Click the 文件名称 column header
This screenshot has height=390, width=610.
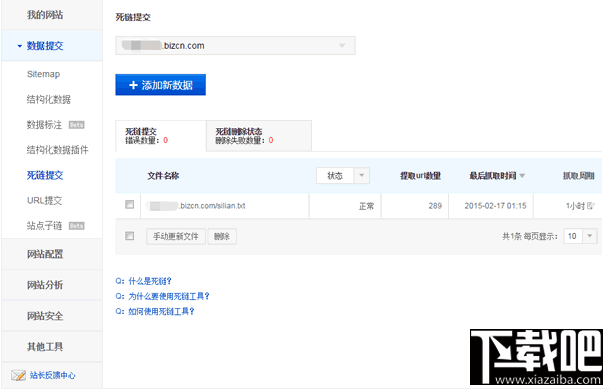(163, 176)
